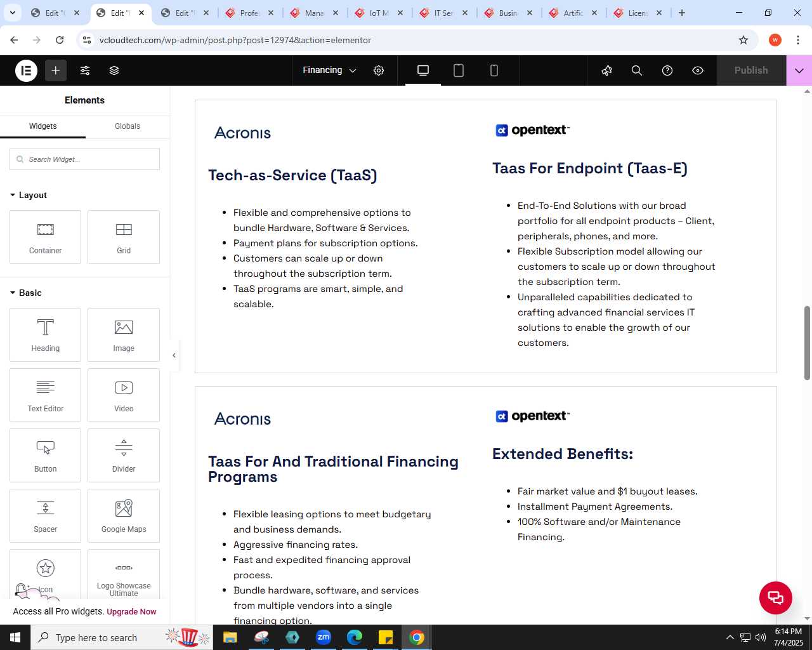This screenshot has height=650, width=812.
Task: Expand the Publish options arrow
Action: tap(799, 70)
